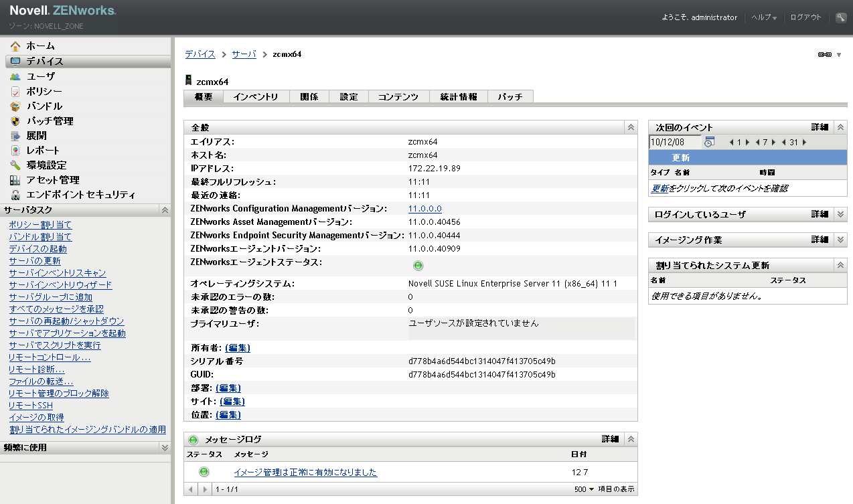853x504 pixels.
Task: Open 詳細 link in メッセージログ header
Action: (x=610, y=439)
